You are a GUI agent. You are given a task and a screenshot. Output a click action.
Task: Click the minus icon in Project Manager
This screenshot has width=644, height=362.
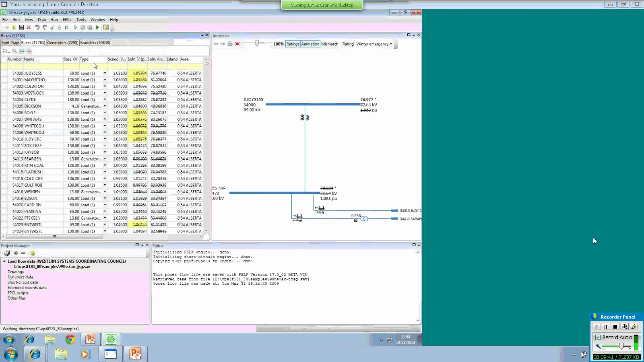[23, 253]
